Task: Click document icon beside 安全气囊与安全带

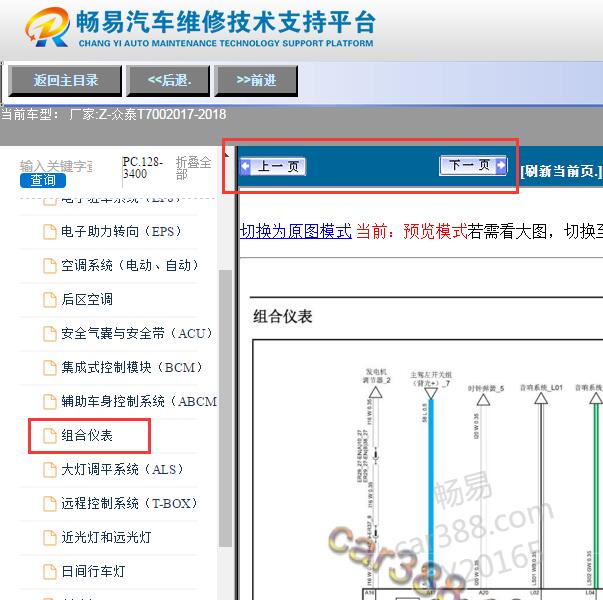Action: click(50, 333)
